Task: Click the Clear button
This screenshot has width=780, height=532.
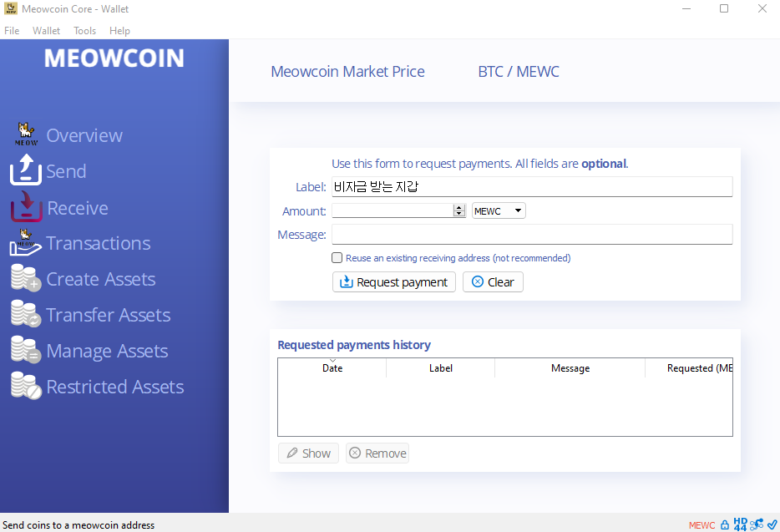Action: pyautogui.click(x=493, y=282)
